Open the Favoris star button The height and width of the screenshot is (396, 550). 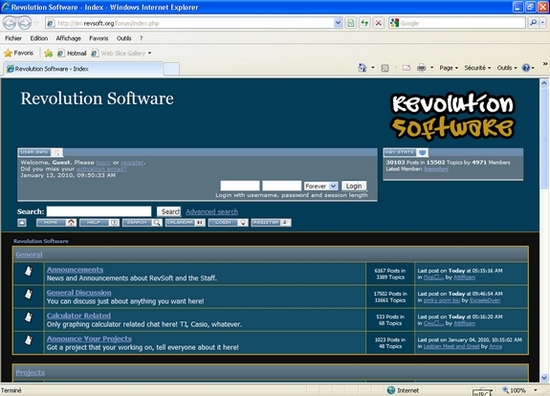tap(19, 53)
